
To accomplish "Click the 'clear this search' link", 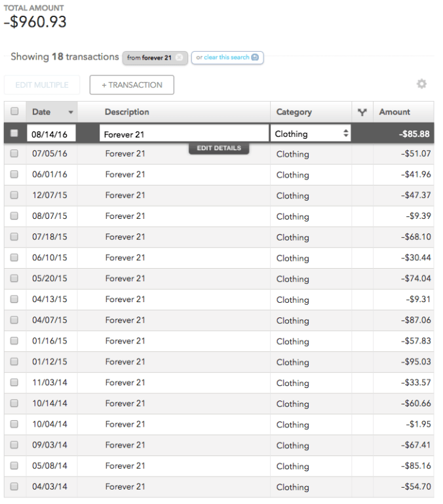I will pos(226,57).
